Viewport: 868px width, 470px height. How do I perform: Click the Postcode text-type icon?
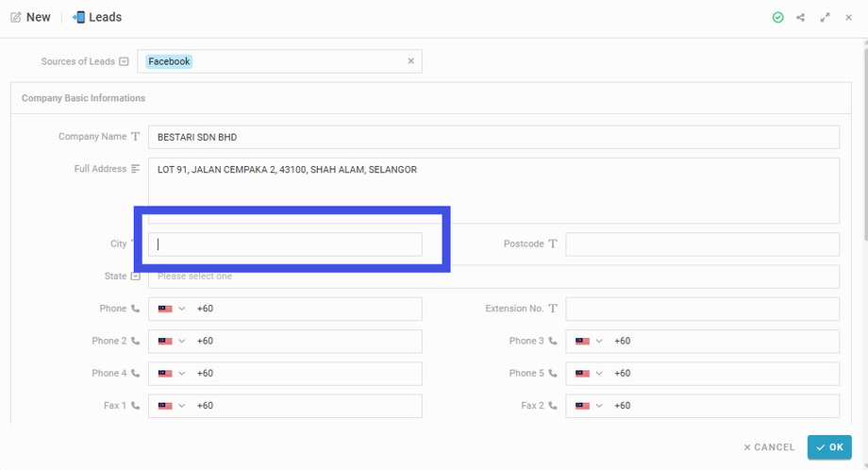pyautogui.click(x=553, y=243)
